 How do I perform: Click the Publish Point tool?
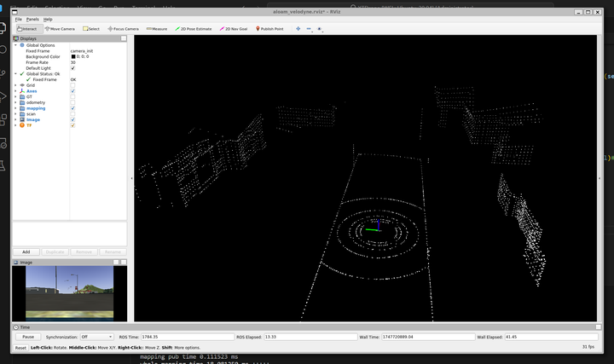click(269, 28)
